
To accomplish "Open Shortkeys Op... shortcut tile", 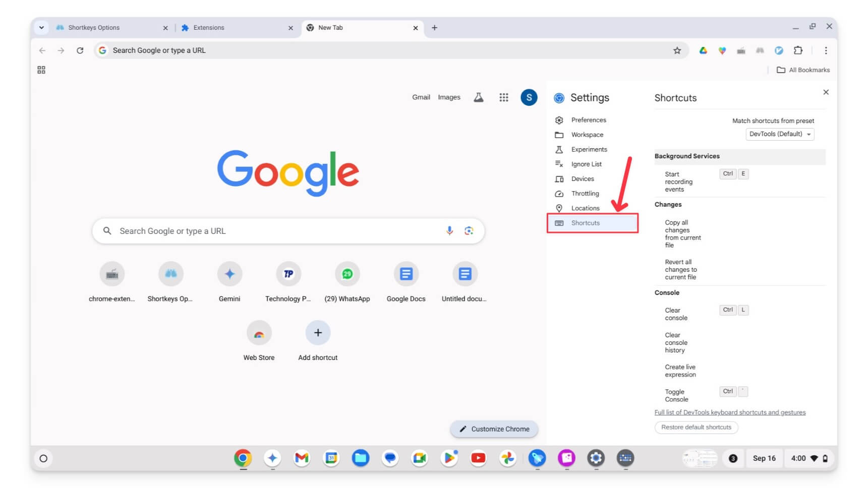I will 170,281.
